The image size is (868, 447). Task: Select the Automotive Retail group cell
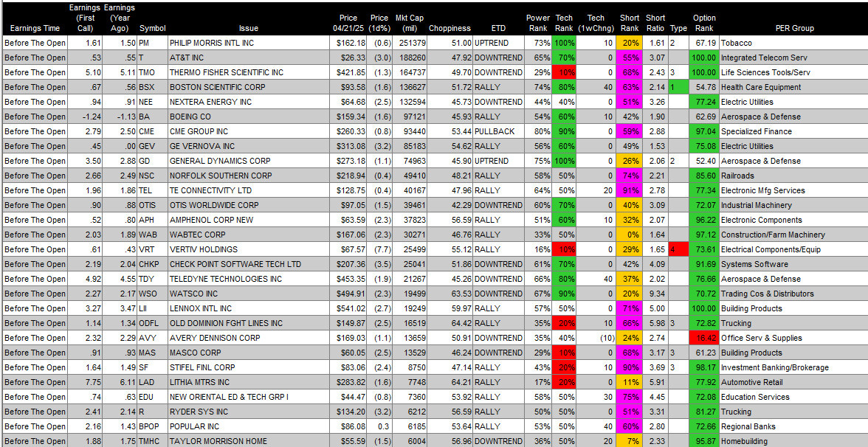(x=793, y=382)
